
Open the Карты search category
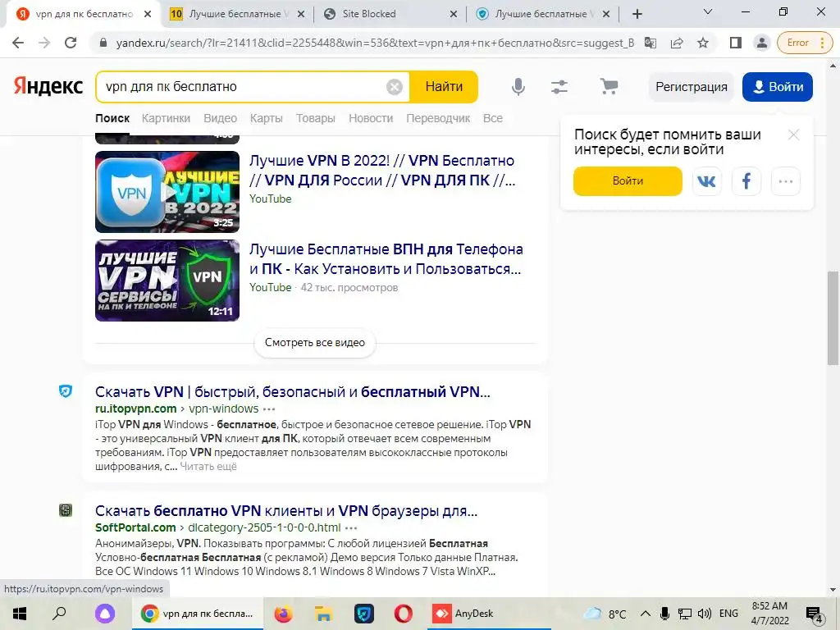[267, 118]
